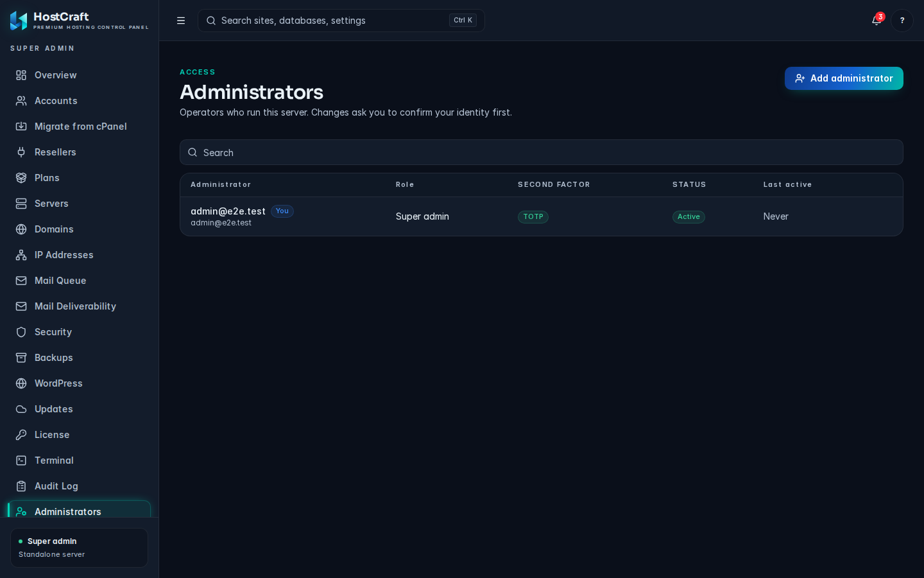
Task: Click the Last active column header
Action: [x=787, y=185]
